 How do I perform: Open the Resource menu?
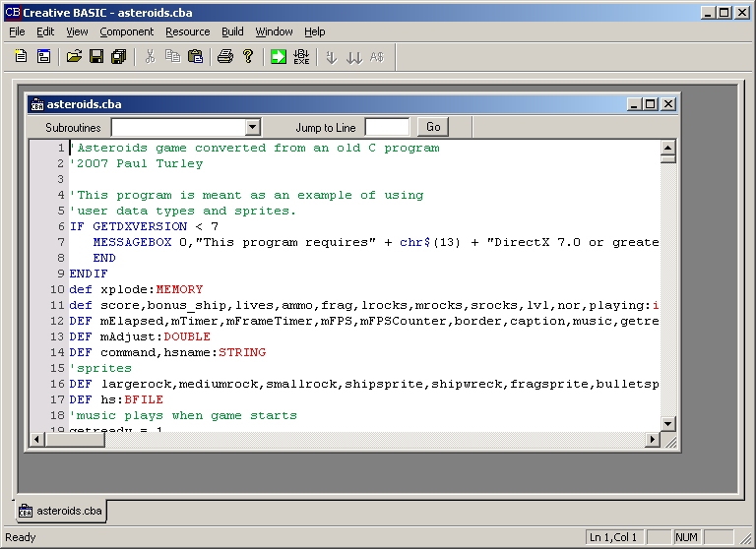click(x=187, y=31)
